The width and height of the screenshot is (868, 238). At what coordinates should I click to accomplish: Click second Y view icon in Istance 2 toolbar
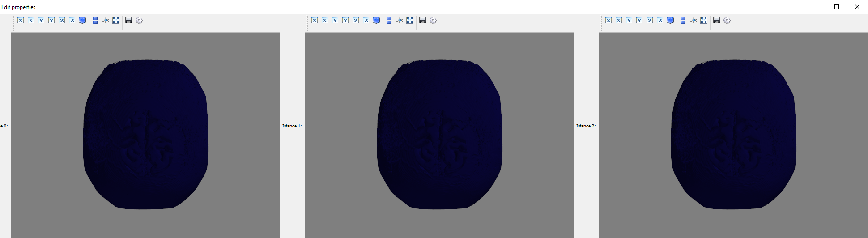pos(639,20)
